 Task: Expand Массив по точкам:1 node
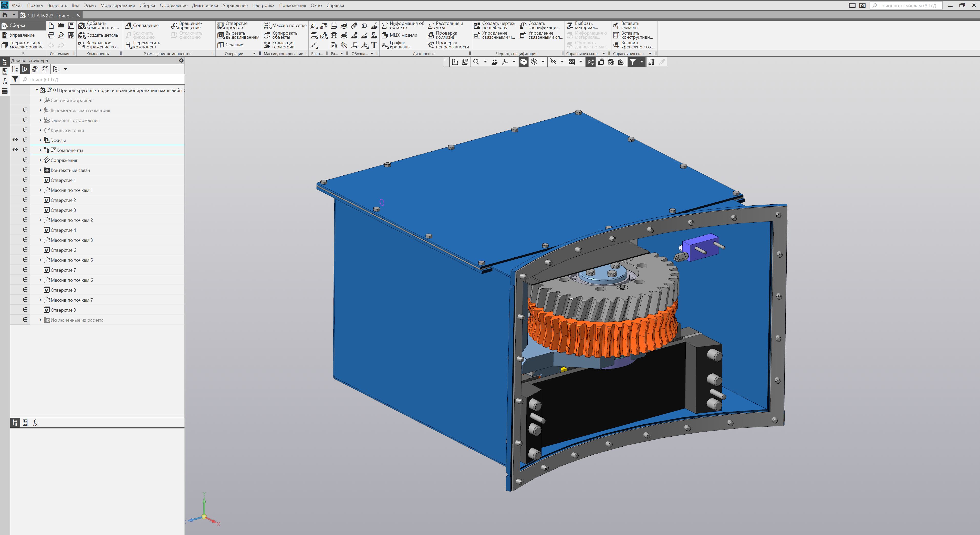[41, 190]
